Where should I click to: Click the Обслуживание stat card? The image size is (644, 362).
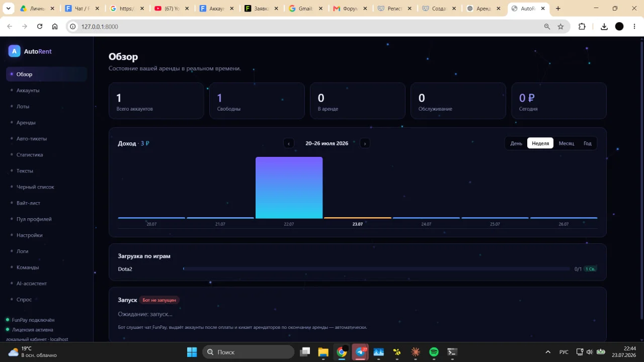pos(458,101)
